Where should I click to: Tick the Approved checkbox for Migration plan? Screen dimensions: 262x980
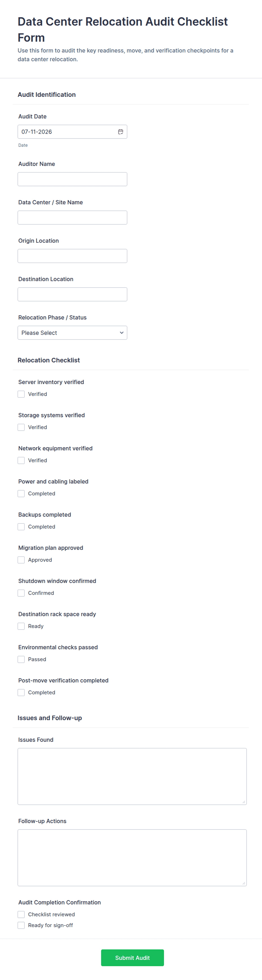21,560
